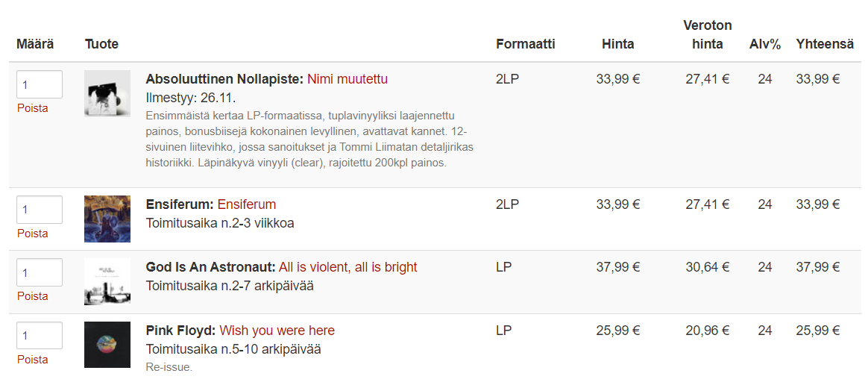This screenshot has height=388, width=868.
Task: Select the God Is An Astronaut quantity box
Action: [40, 272]
